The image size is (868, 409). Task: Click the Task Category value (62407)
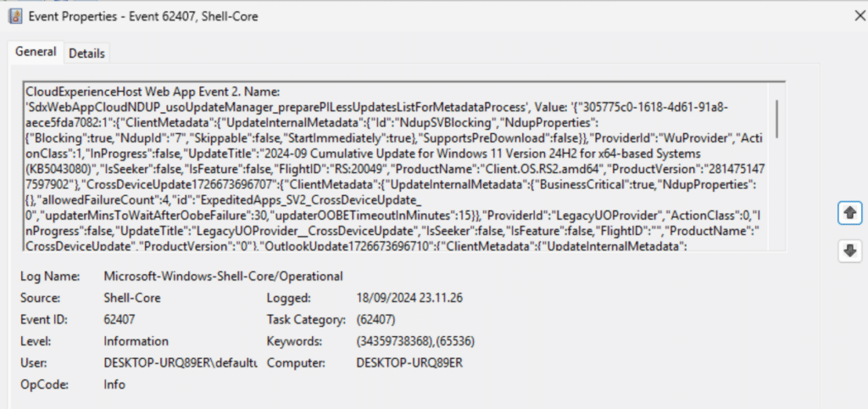[x=376, y=319]
